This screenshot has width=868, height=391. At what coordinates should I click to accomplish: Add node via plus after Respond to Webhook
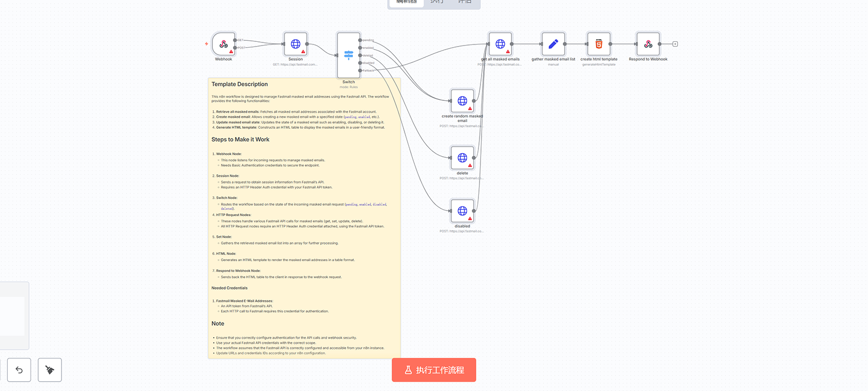[x=675, y=44]
